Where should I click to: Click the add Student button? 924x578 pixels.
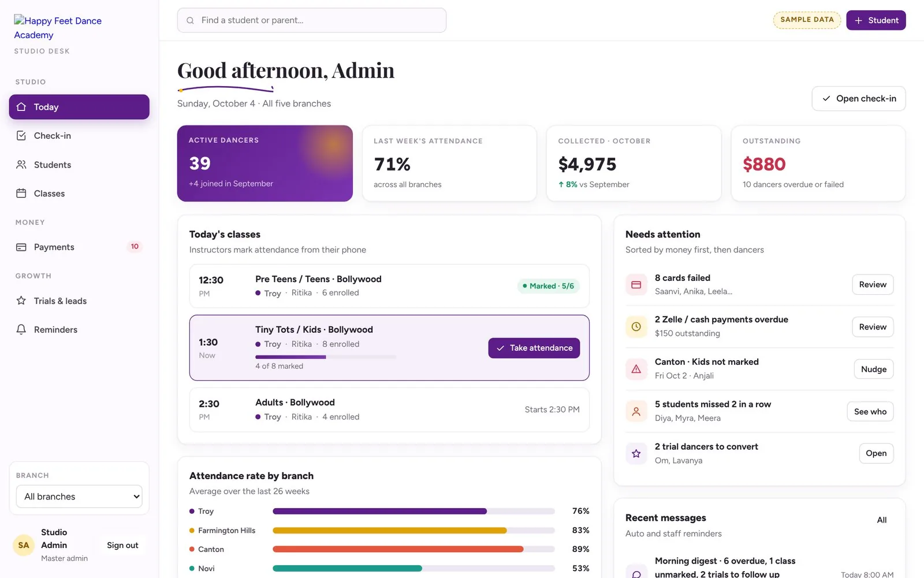point(876,20)
